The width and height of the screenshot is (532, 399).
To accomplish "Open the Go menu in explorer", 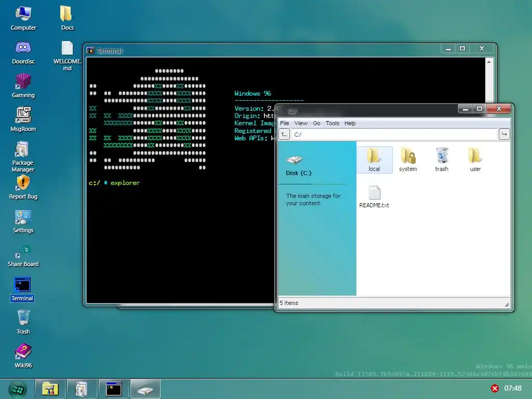I will (316, 123).
